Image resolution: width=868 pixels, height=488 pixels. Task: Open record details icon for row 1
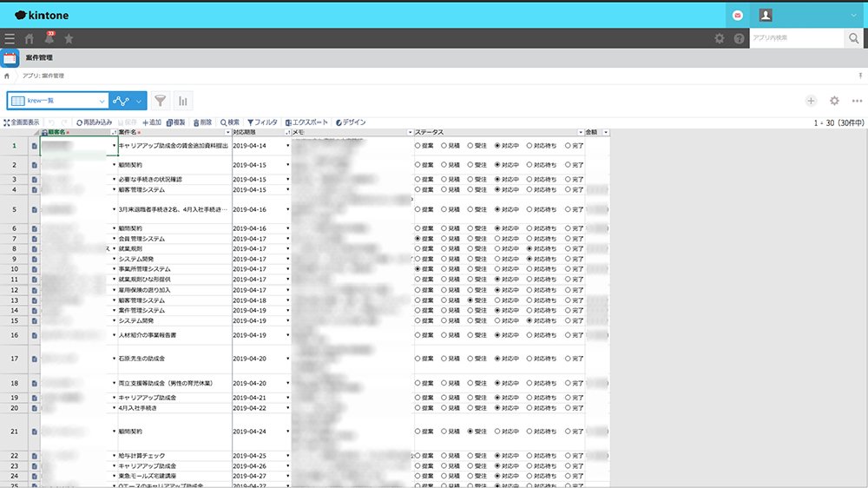click(35, 146)
